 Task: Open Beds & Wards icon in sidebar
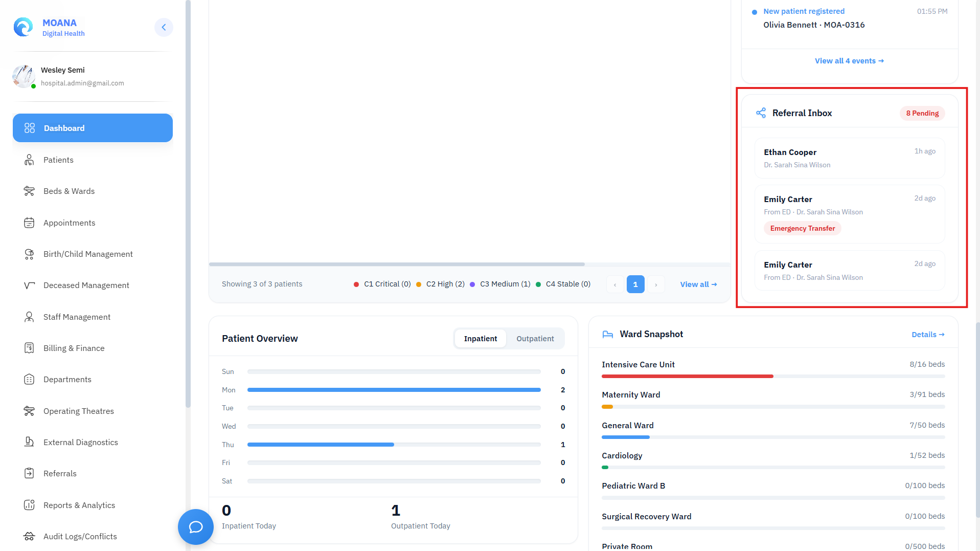pos(29,191)
